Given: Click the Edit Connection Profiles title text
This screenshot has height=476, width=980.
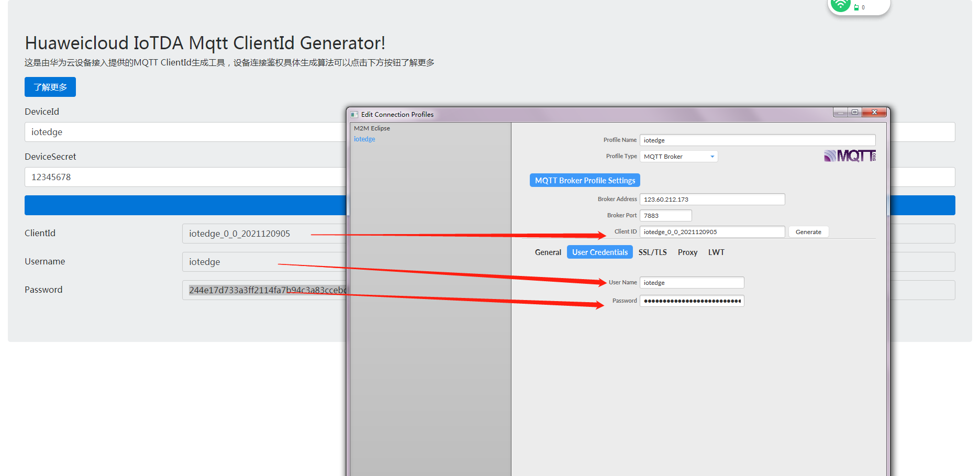Looking at the screenshot, I should (x=397, y=115).
